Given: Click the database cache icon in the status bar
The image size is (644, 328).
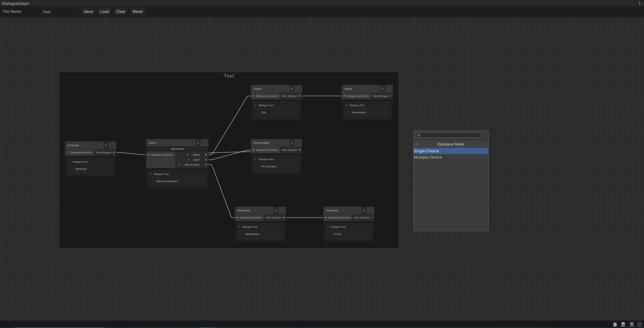Looking at the screenshot, I should [623, 324].
